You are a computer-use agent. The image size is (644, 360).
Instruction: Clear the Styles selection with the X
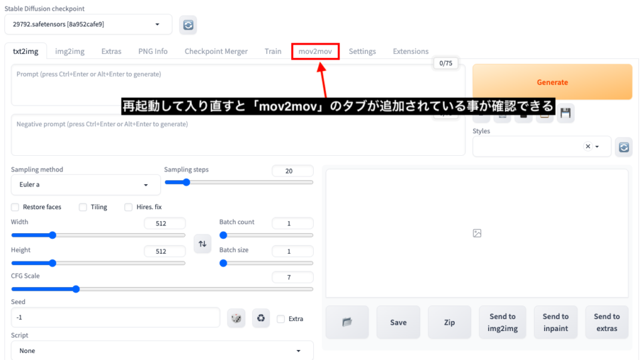[588, 146]
